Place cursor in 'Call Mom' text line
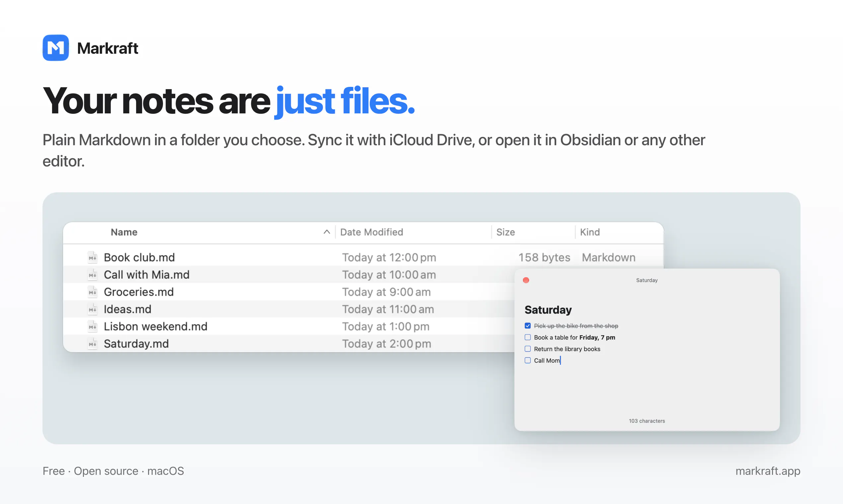Image resolution: width=843 pixels, height=504 pixels. pos(547,360)
